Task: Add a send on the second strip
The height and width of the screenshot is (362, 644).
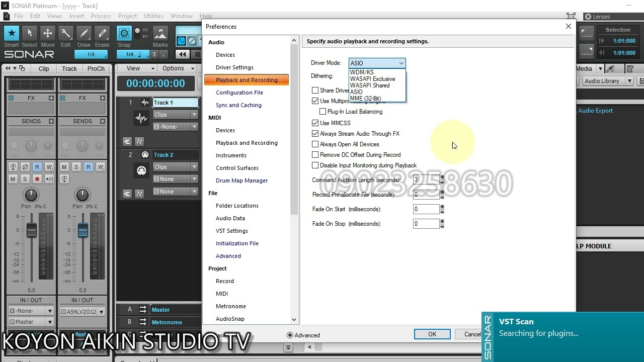Action: (x=103, y=121)
